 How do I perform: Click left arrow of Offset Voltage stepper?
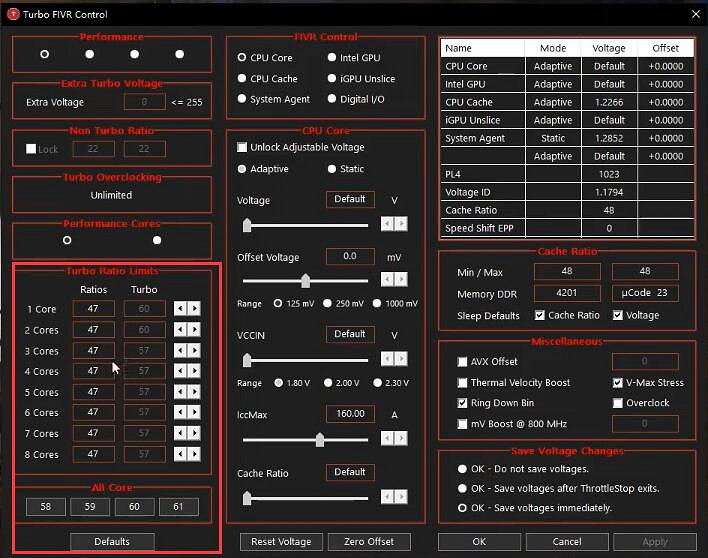(x=389, y=280)
